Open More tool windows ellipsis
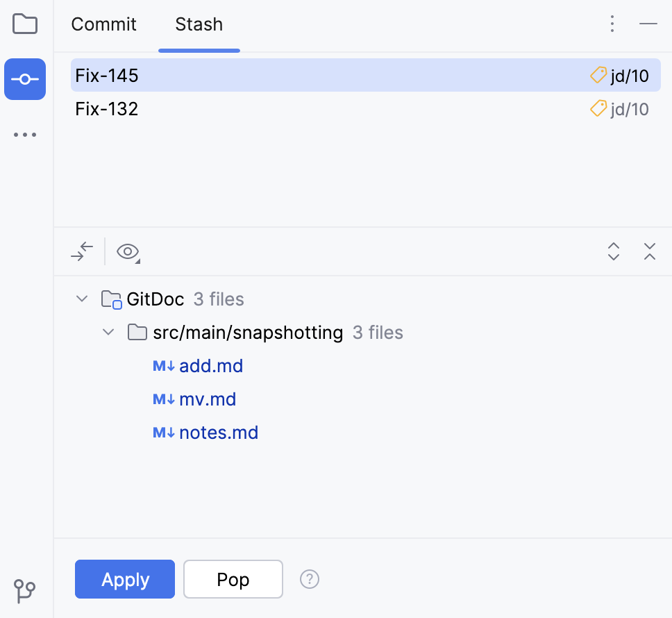 coord(25,135)
